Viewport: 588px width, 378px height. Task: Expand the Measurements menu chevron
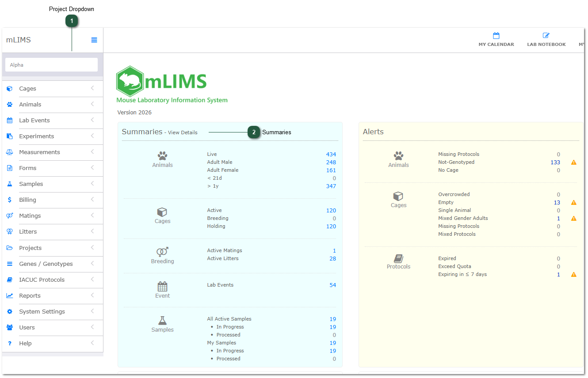92,152
